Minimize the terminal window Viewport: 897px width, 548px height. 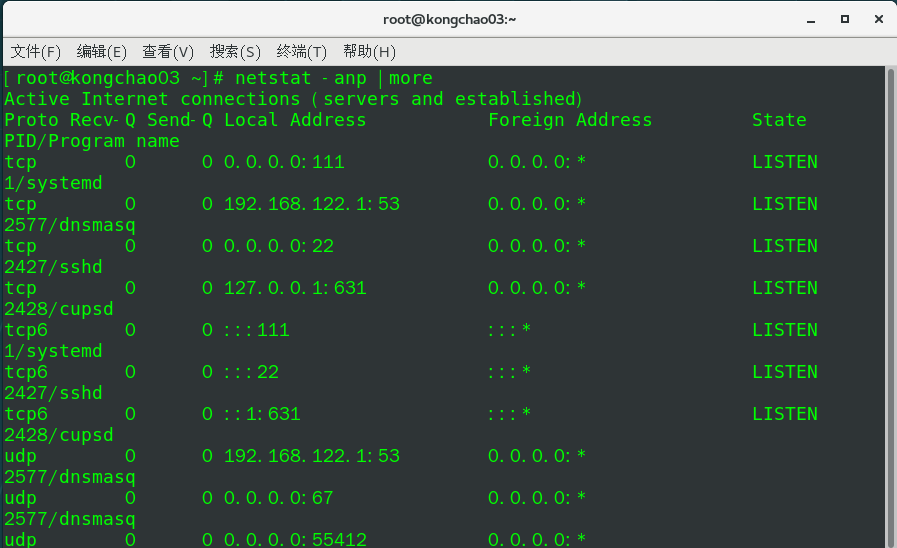[x=811, y=19]
